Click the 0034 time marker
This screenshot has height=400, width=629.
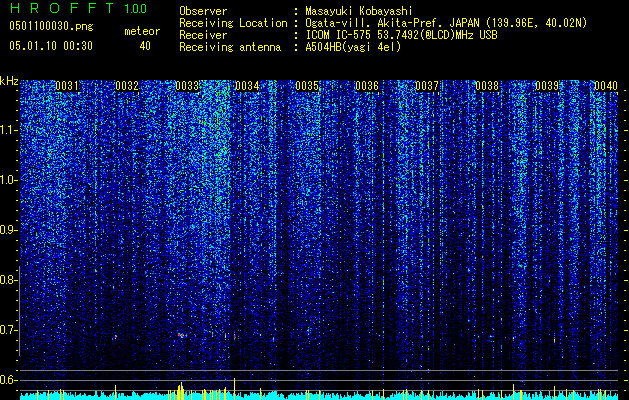coord(247,86)
